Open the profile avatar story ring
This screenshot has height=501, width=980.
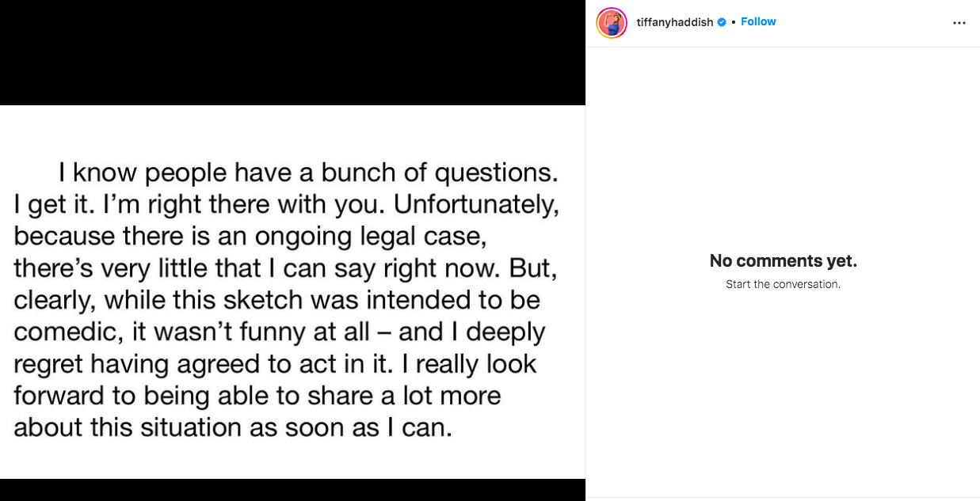coord(612,23)
